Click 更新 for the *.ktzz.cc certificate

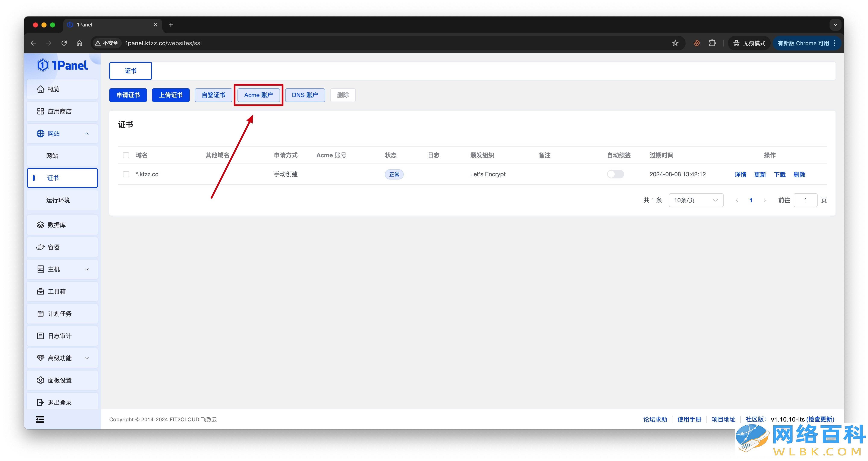click(x=760, y=174)
